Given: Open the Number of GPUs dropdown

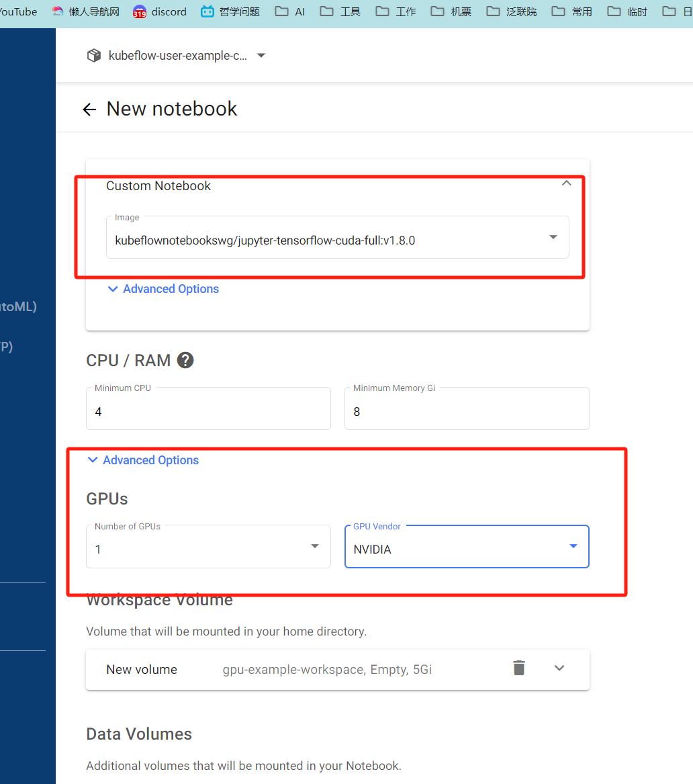Looking at the screenshot, I should click(208, 546).
